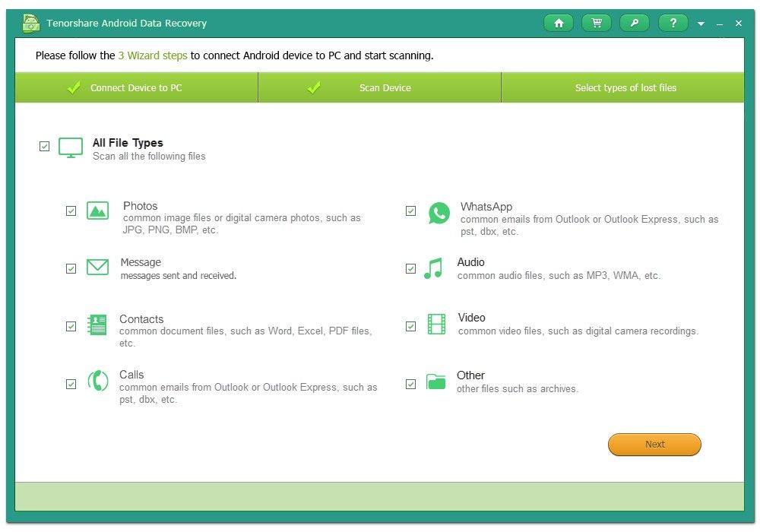
Task: Click the Photos picture icon
Action: pyautogui.click(x=97, y=211)
